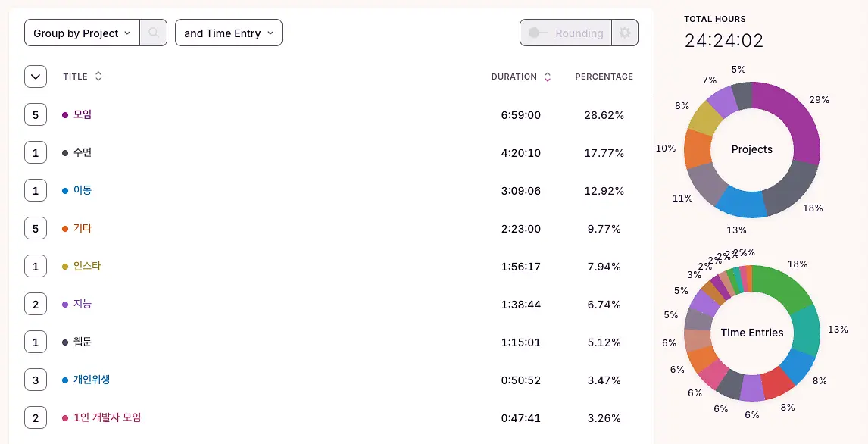Click the 18% green segment in Time Entries chart
This screenshot has height=444, width=868.
[783, 286]
